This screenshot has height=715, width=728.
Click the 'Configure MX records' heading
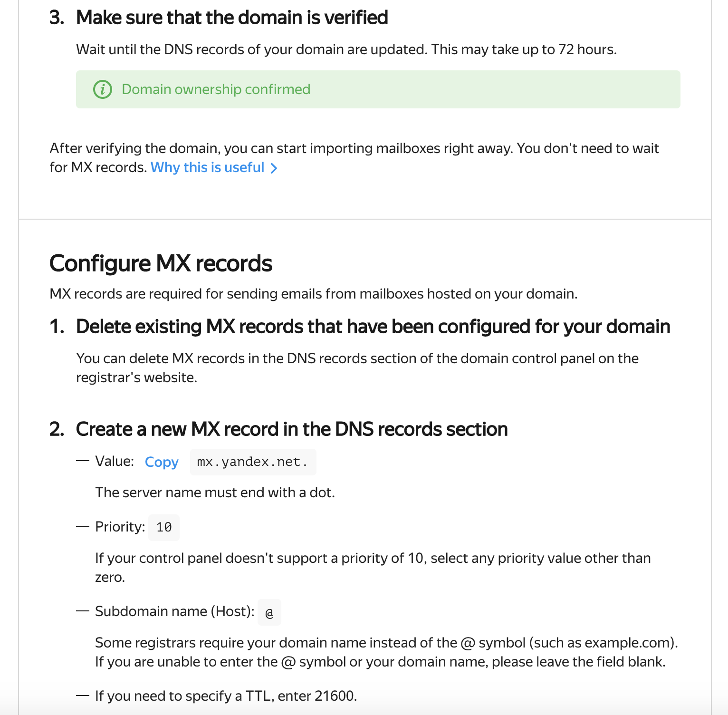point(161,263)
